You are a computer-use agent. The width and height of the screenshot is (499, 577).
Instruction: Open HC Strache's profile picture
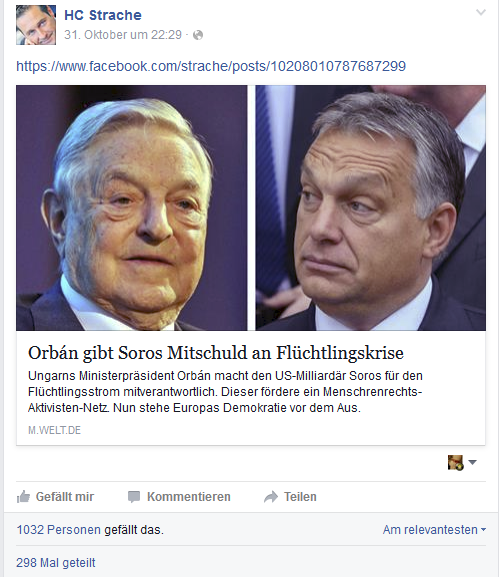(x=36, y=25)
